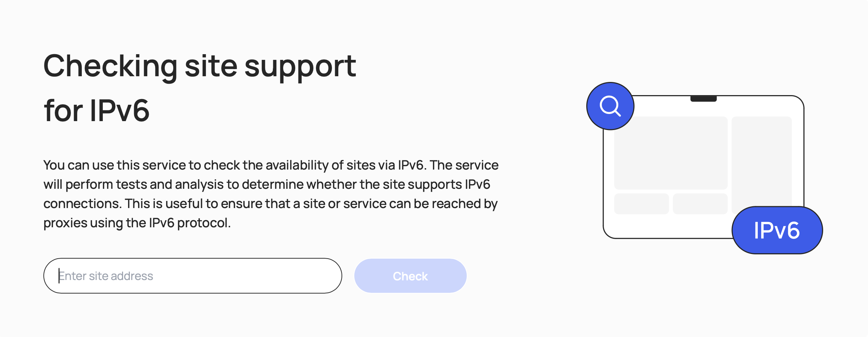Click the black notch atop the device illustration
Viewport: 868px width, 337px height.
point(703,99)
